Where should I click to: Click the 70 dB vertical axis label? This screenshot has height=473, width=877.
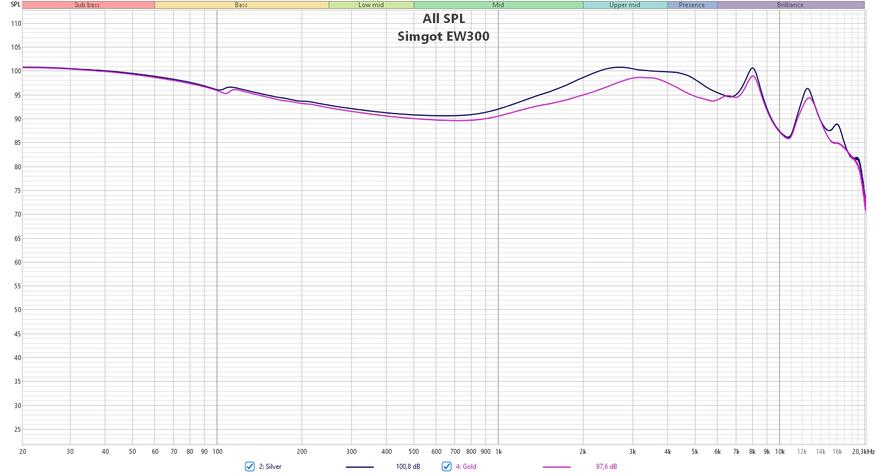click(17, 214)
